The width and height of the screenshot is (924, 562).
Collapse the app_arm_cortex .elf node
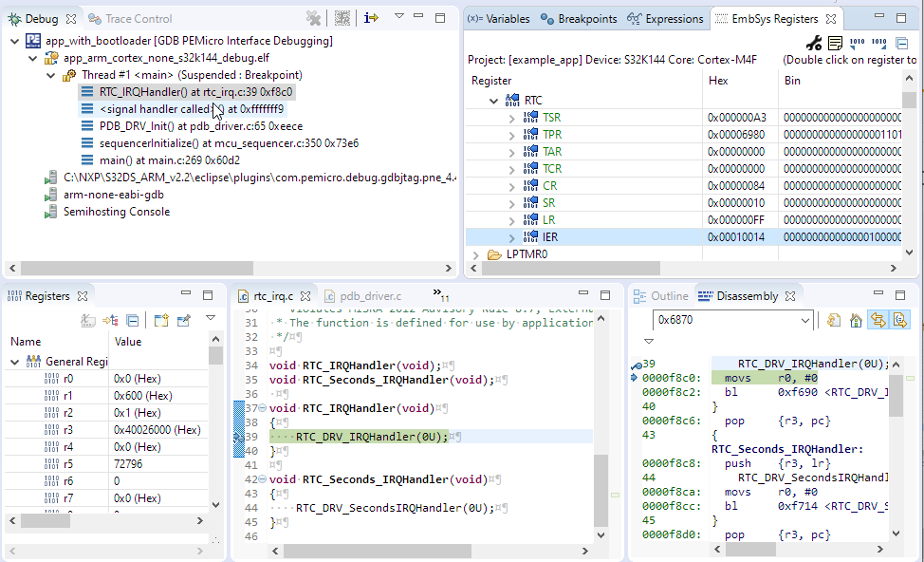33,58
